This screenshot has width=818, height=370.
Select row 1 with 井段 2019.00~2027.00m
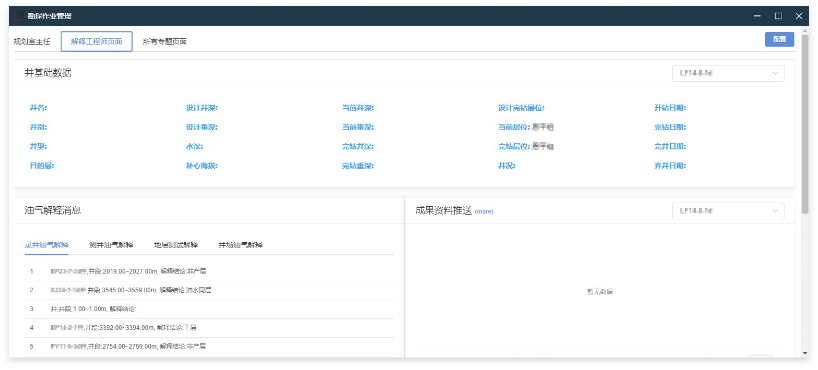pyautogui.click(x=209, y=271)
